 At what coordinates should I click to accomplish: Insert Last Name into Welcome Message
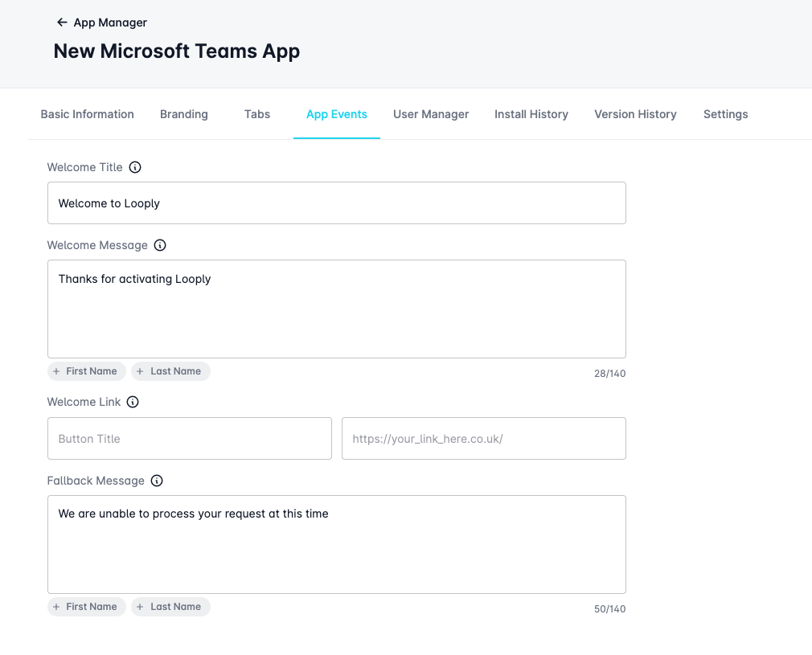point(170,371)
